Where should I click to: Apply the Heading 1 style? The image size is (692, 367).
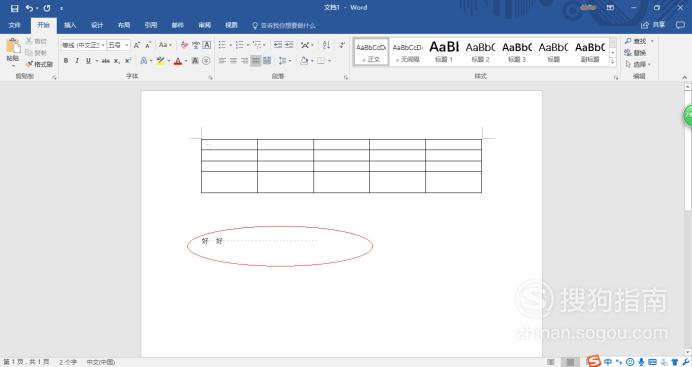tap(444, 52)
